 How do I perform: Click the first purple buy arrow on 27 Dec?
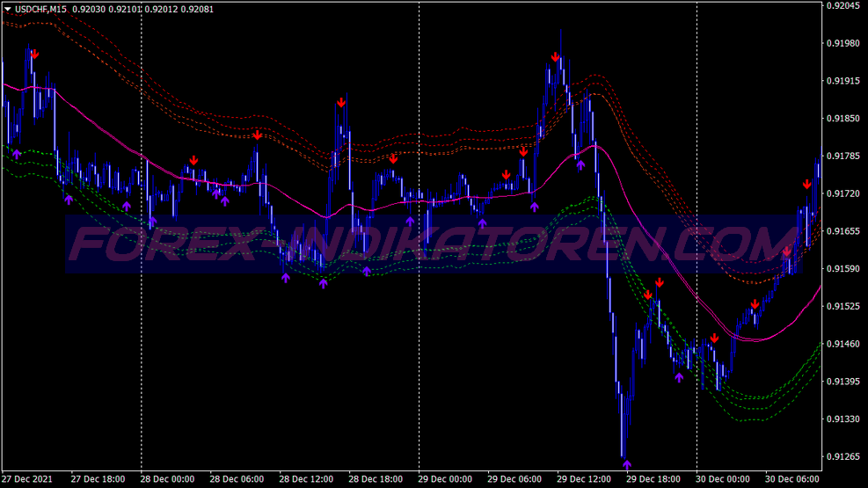pyautogui.click(x=17, y=154)
